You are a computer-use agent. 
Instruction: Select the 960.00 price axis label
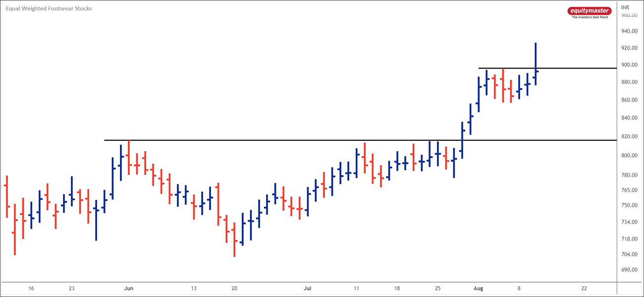coord(629,15)
